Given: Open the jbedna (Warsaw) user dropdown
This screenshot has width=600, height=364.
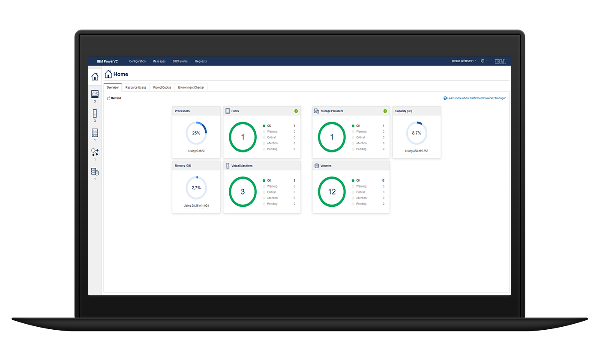Looking at the screenshot, I should click(463, 61).
